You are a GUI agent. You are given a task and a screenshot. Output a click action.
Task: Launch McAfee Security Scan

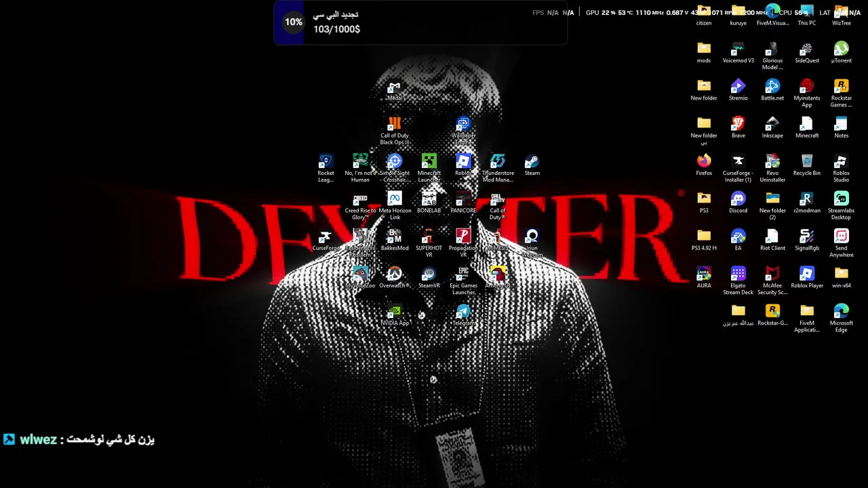click(x=772, y=281)
